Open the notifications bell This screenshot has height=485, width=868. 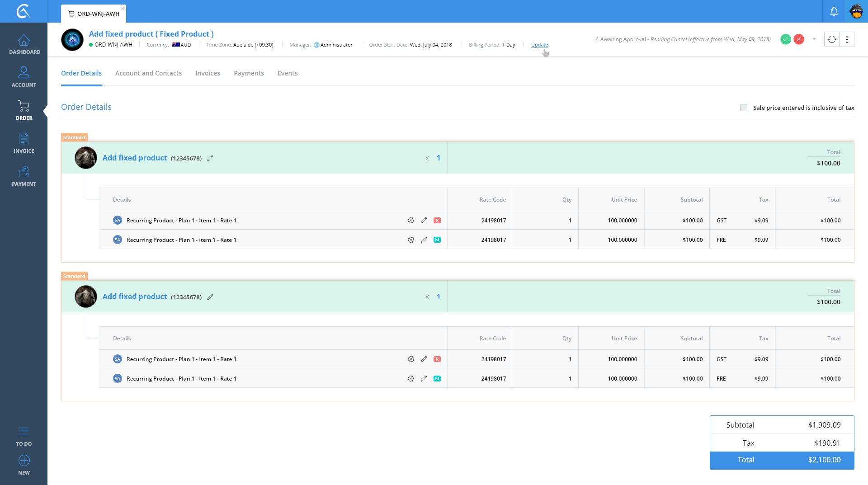834,11
